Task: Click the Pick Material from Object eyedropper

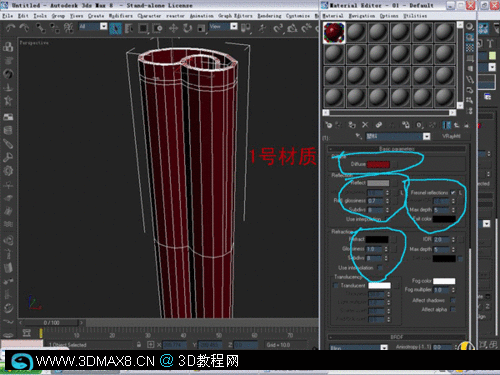Action: (x=359, y=136)
